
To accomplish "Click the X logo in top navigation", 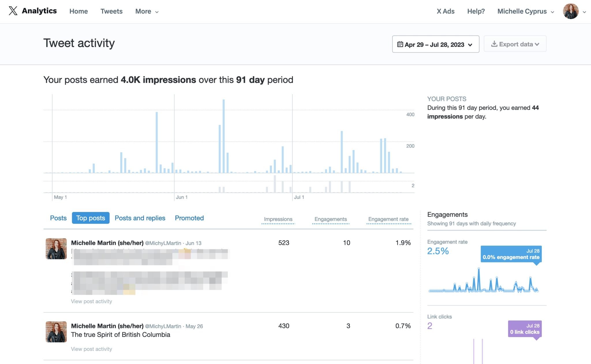I will coord(13,11).
